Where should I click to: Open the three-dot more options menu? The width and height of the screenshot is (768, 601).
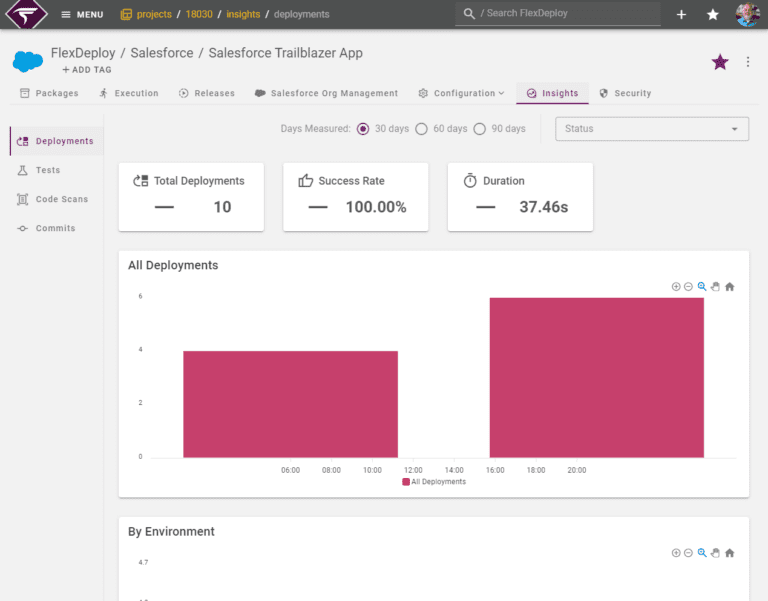click(x=747, y=62)
